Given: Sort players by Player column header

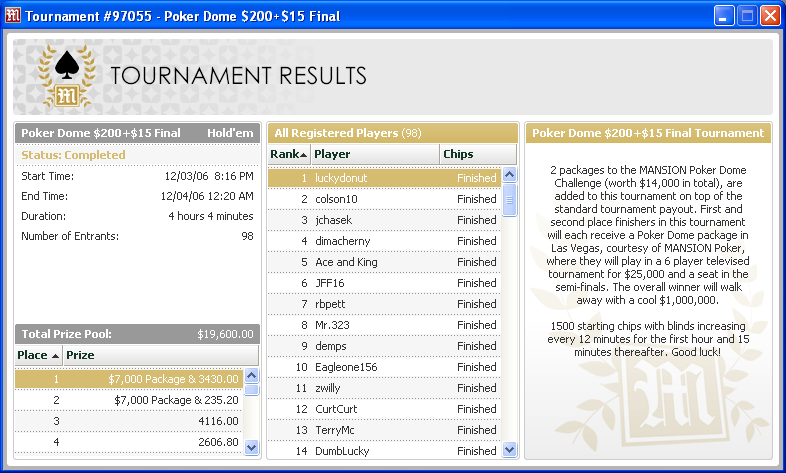Looking at the screenshot, I should pyautogui.click(x=375, y=154).
